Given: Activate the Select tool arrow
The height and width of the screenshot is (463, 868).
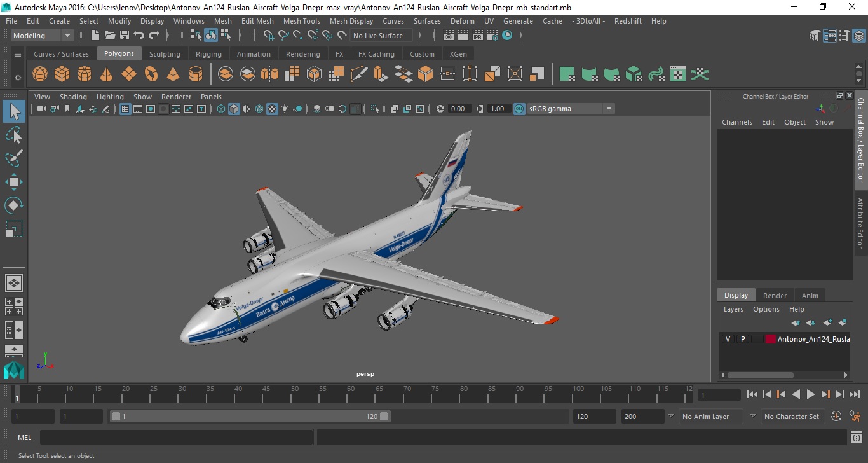Looking at the screenshot, I should click(14, 112).
